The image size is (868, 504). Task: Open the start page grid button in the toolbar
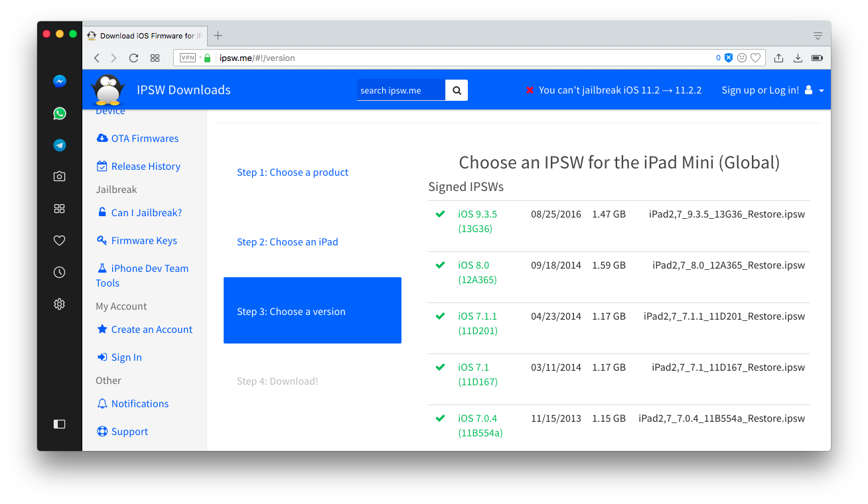click(155, 58)
